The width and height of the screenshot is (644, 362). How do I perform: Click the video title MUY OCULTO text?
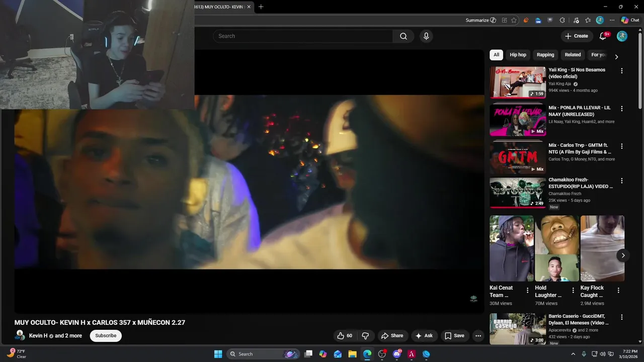(x=100, y=322)
